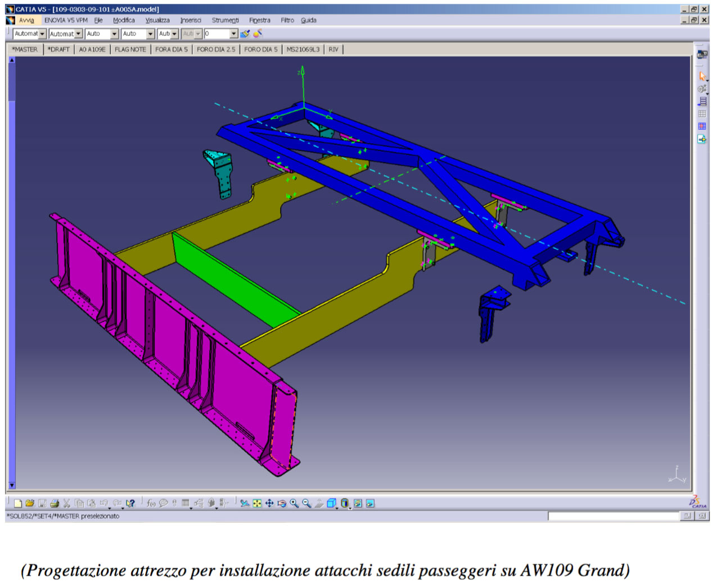This screenshot has height=588, width=712.
Task: Click the Formula f(x) icon
Action: (151, 503)
